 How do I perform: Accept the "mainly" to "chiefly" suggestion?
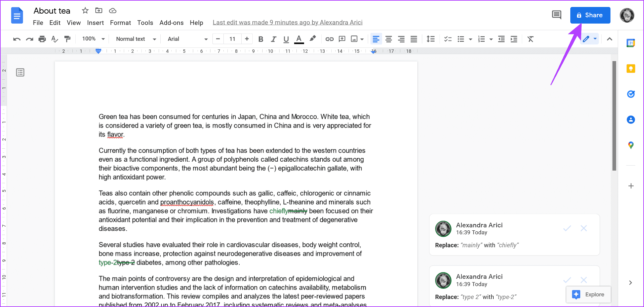pos(567,228)
